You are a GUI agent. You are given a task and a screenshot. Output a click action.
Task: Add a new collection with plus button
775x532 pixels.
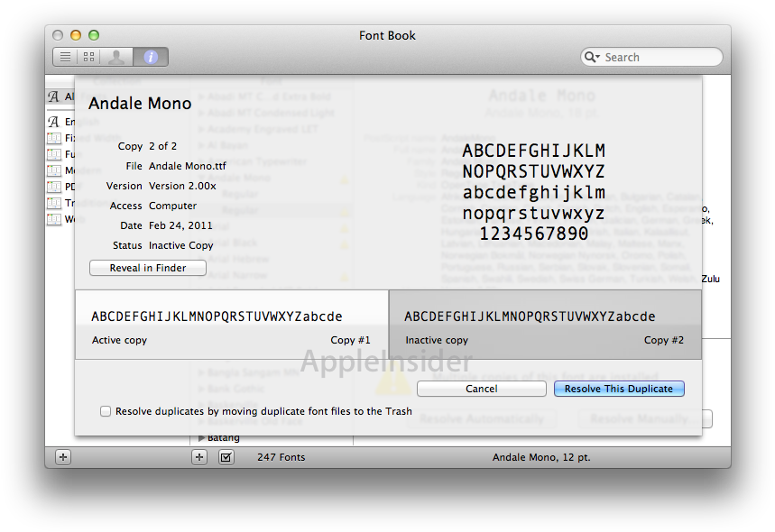(x=63, y=457)
